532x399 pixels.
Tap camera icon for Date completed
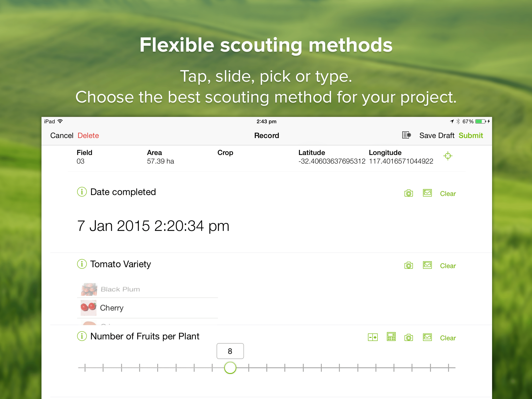click(x=408, y=193)
